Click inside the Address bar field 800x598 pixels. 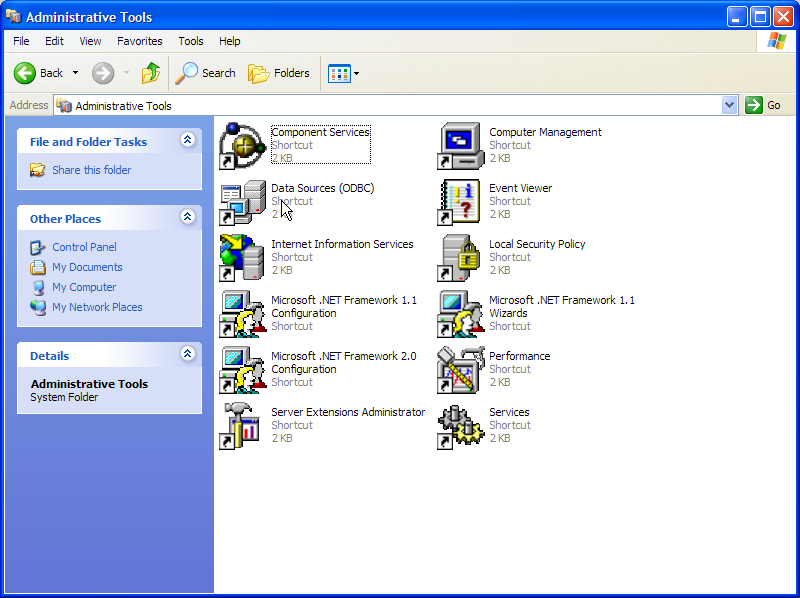pos(400,105)
